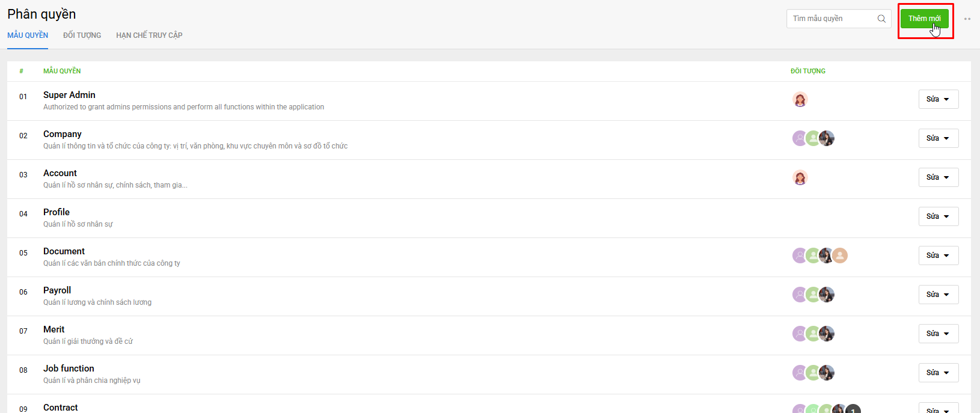The height and width of the screenshot is (413, 980).
Task: Open Sửa dropdown for Document
Action: point(939,255)
